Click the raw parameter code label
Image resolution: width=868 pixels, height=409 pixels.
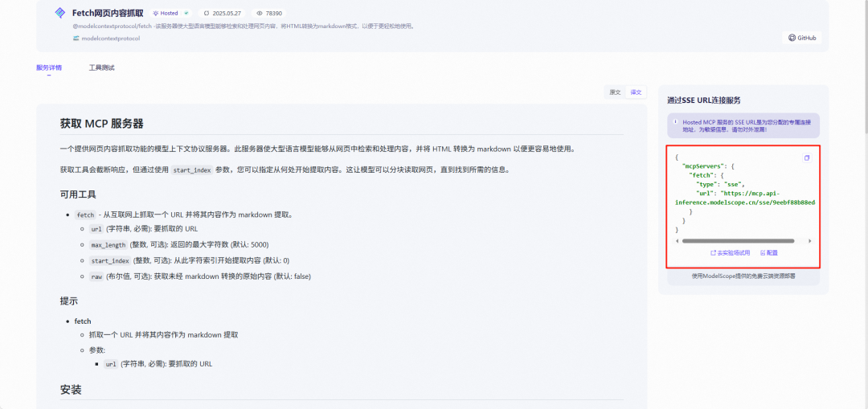point(96,276)
